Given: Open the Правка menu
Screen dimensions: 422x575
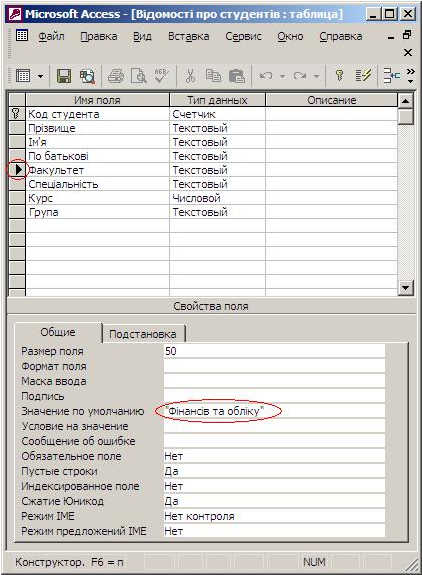Looking at the screenshot, I should point(99,36).
